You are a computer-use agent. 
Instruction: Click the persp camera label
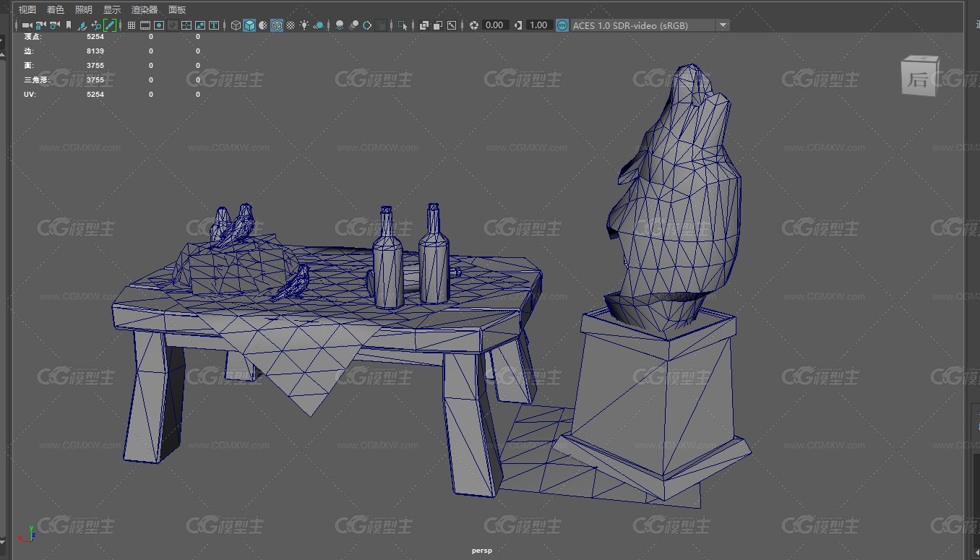(x=482, y=551)
